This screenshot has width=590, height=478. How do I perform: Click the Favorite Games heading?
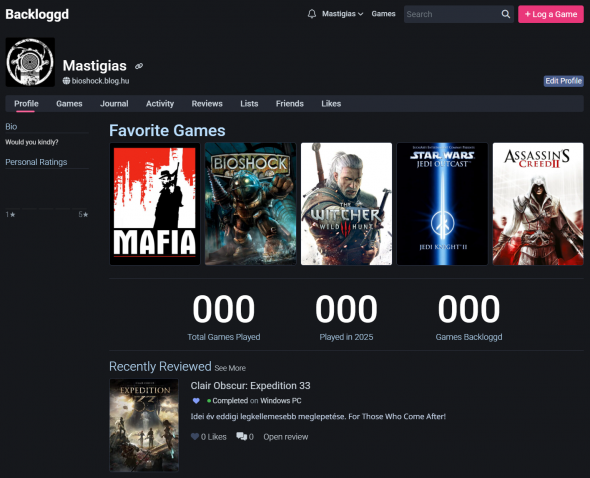click(167, 131)
